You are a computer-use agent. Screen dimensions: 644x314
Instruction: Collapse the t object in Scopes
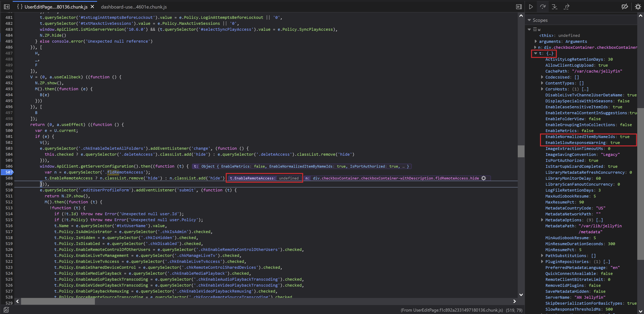(536, 53)
